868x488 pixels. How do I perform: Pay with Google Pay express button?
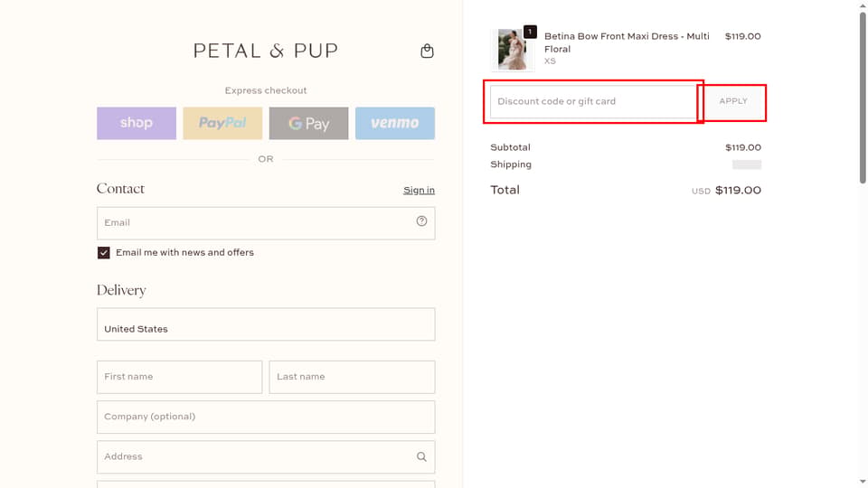coord(309,124)
